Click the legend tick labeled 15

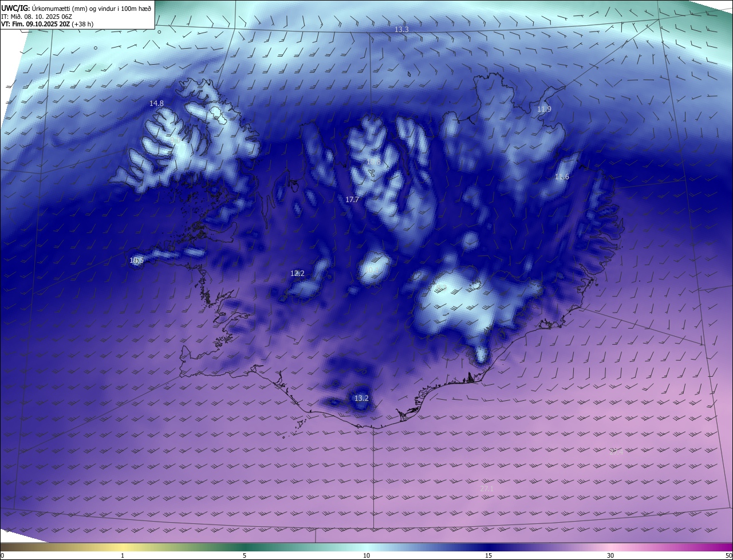[488, 555]
